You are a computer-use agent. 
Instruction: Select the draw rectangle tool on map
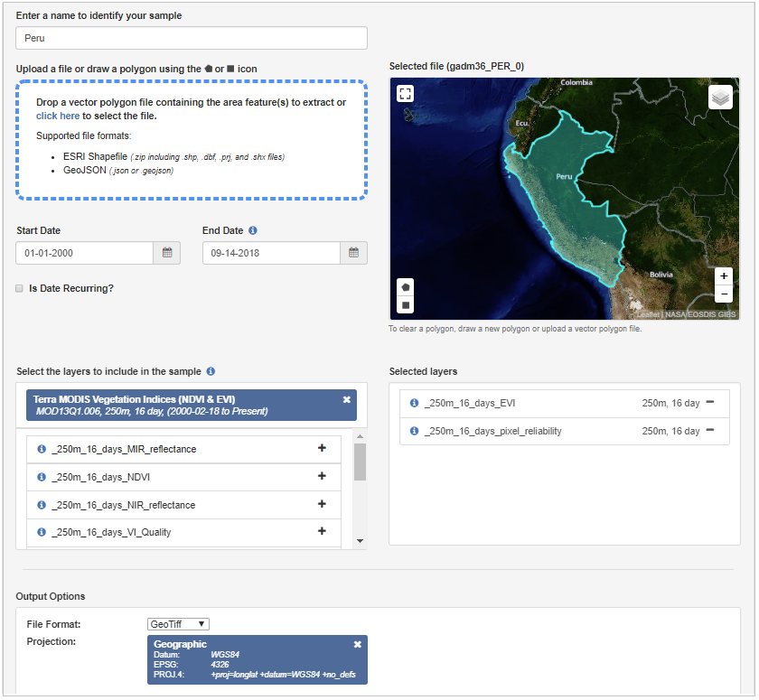point(406,305)
